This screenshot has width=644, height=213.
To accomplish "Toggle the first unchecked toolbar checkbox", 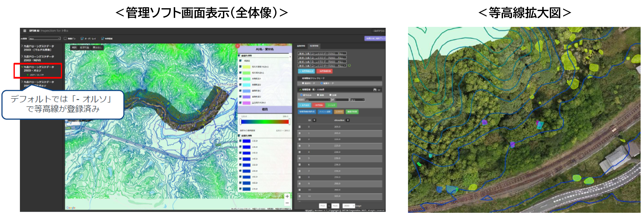I will coord(65,39).
